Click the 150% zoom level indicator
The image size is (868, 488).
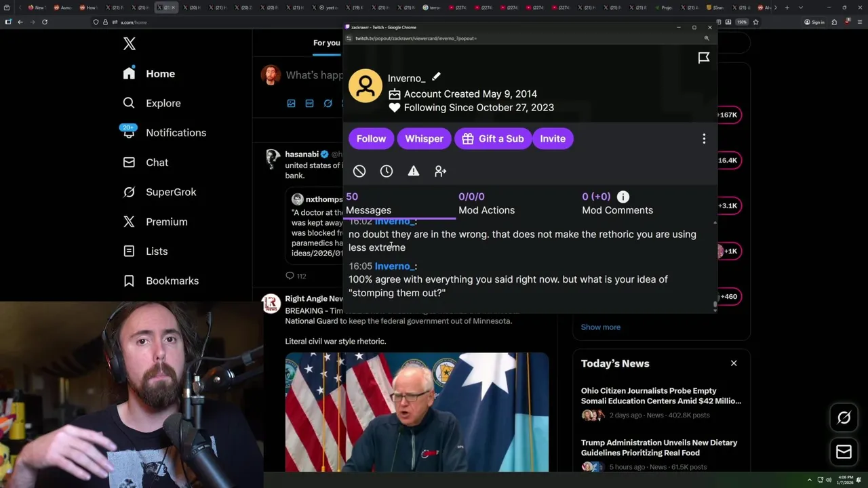click(743, 22)
